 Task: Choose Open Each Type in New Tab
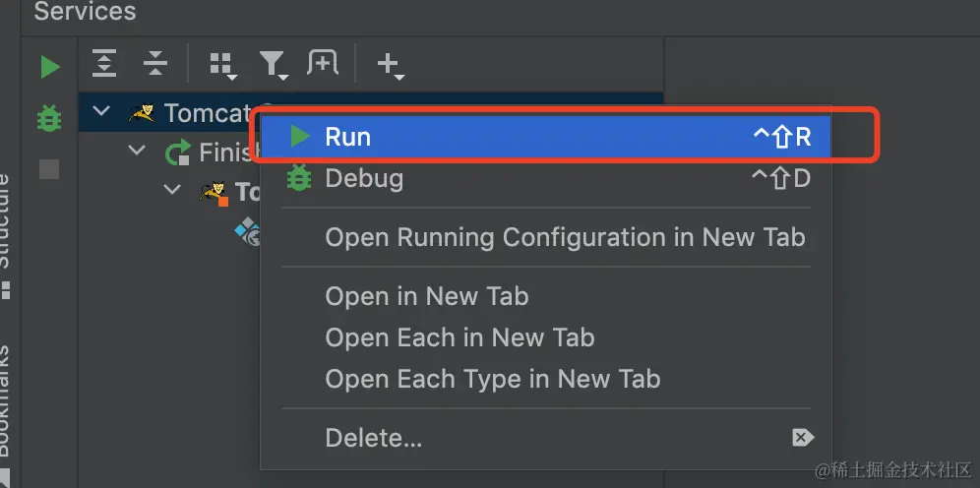(492, 379)
